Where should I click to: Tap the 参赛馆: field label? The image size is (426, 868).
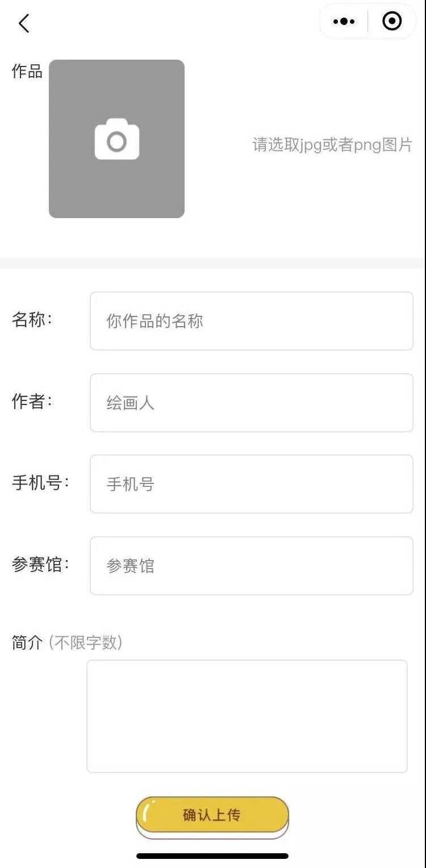(40, 565)
